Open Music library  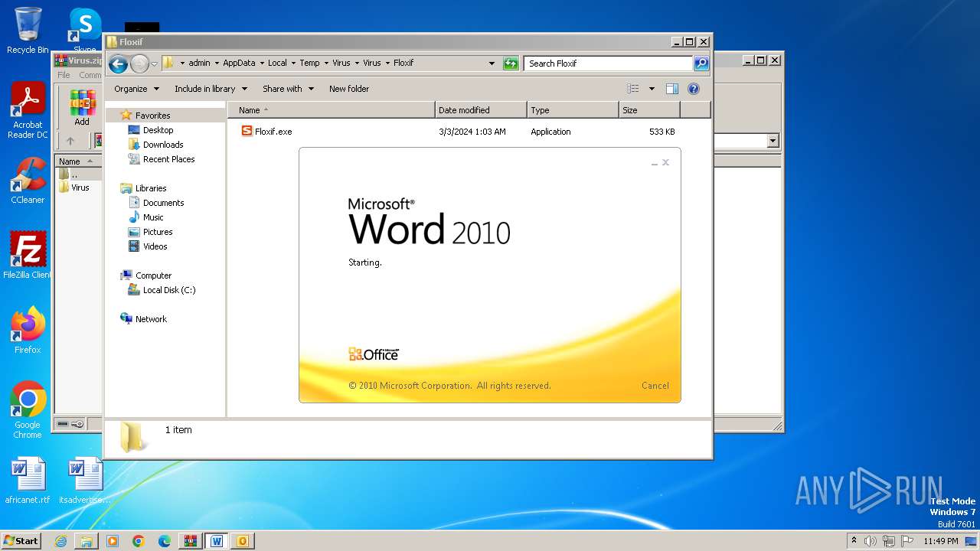[x=153, y=217]
